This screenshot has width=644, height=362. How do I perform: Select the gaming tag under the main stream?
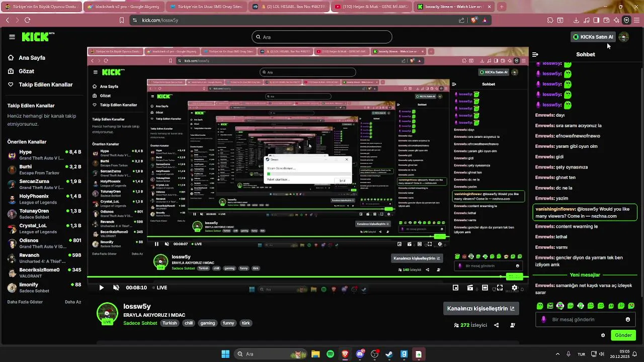pyautogui.click(x=208, y=323)
